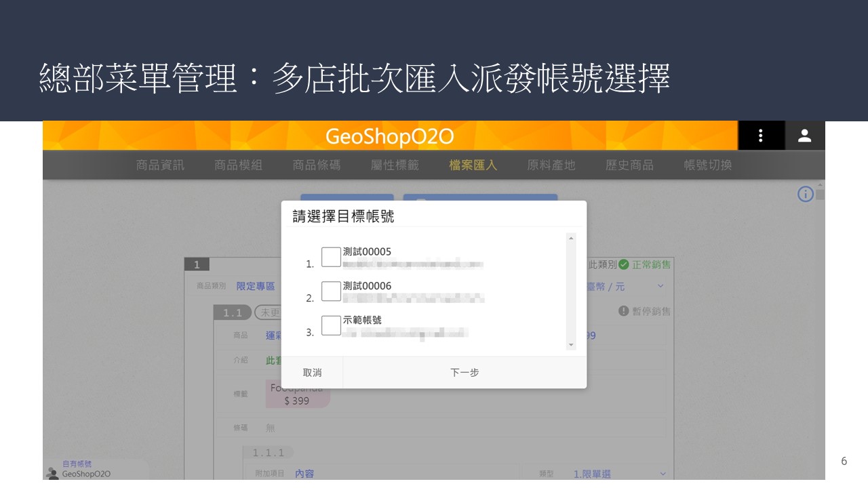
Task: Check the box for 測試00006
Action: point(331,291)
